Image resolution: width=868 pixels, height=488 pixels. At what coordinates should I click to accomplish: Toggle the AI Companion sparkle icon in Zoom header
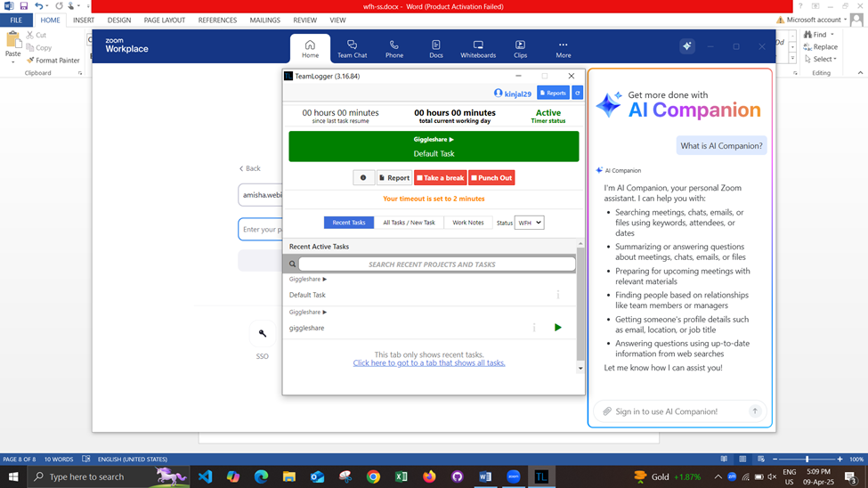click(x=687, y=46)
